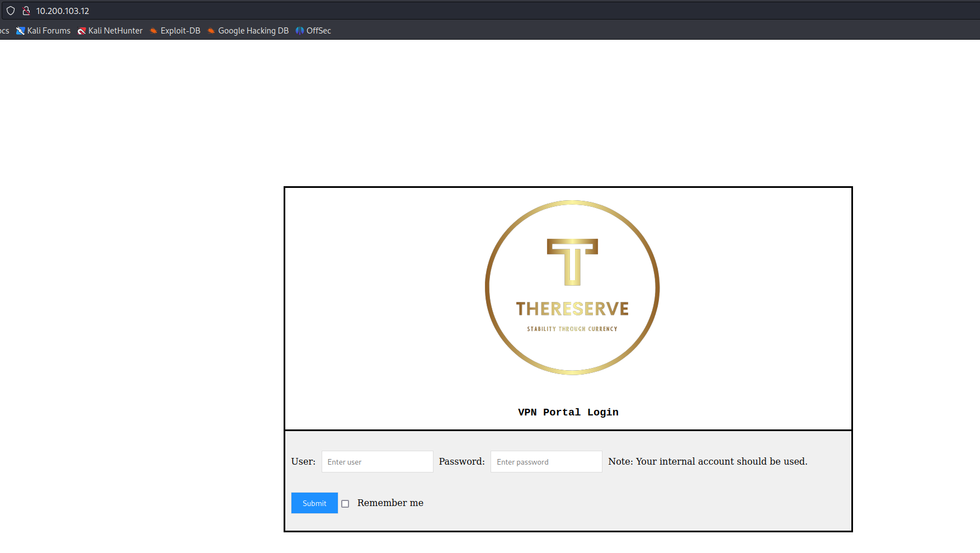The height and width of the screenshot is (553, 980).
Task: Click the internal account note text
Action: tap(708, 461)
